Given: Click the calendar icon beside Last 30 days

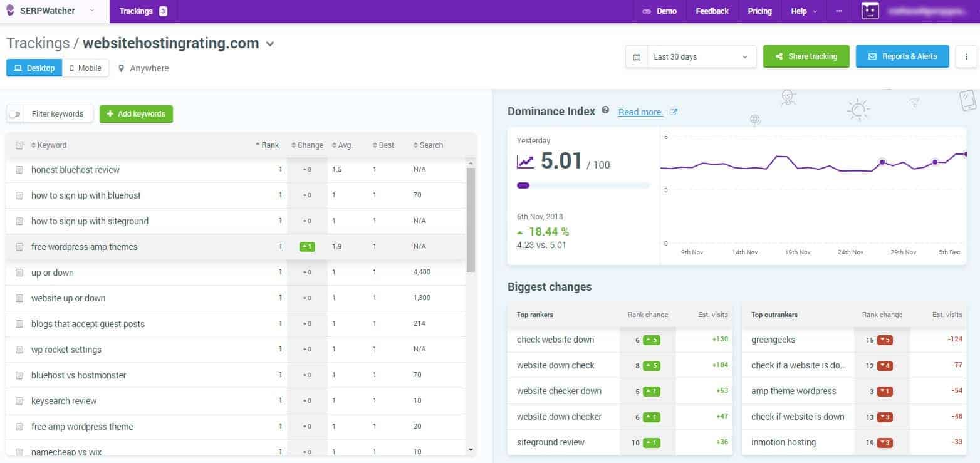Looking at the screenshot, I should click(x=637, y=57).
